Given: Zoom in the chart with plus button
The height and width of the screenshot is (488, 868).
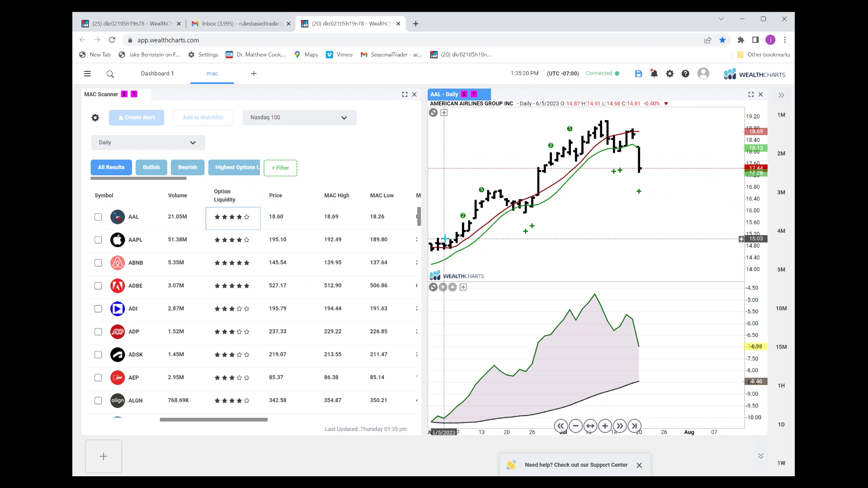Looking at the screenshot, I should tap(605, 426).
